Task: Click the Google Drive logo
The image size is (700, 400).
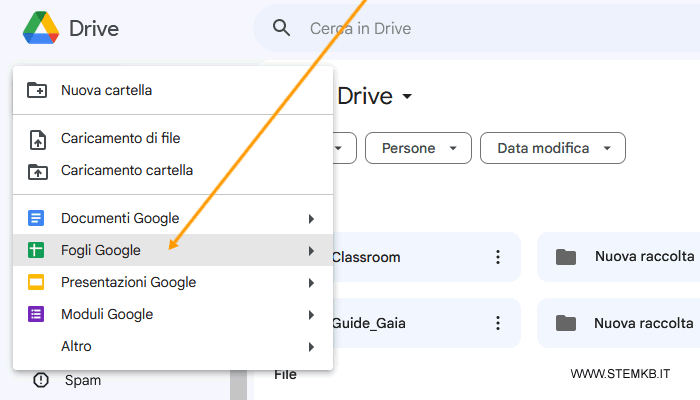Action: [x=41, y=28]
